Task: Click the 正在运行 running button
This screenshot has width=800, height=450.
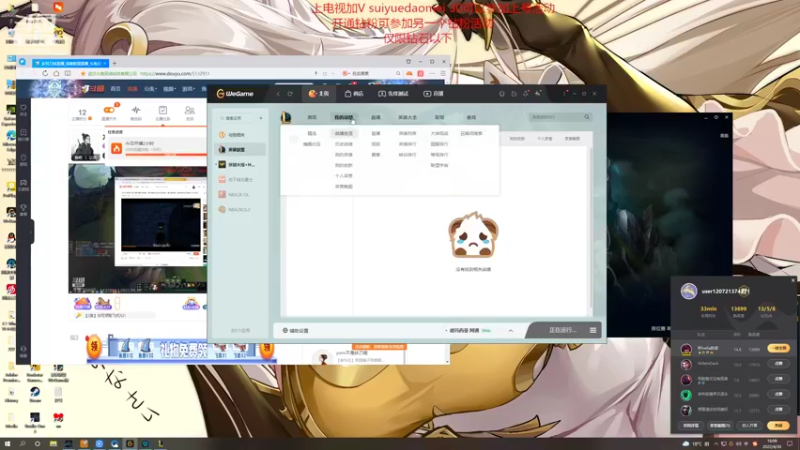Action: 562,330
